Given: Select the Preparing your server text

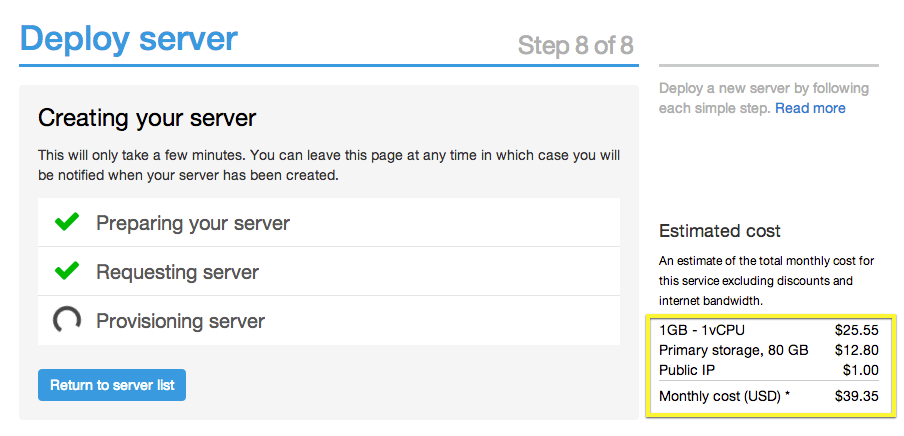Looking at the screenshot, I should point(193,223).
